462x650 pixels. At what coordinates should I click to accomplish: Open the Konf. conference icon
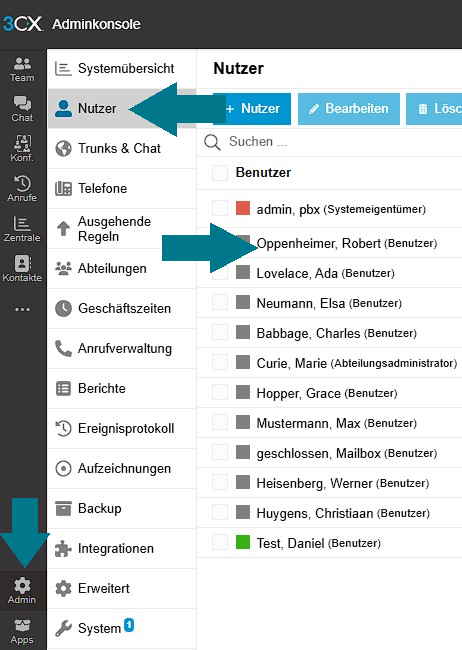(x=22, y=149)
